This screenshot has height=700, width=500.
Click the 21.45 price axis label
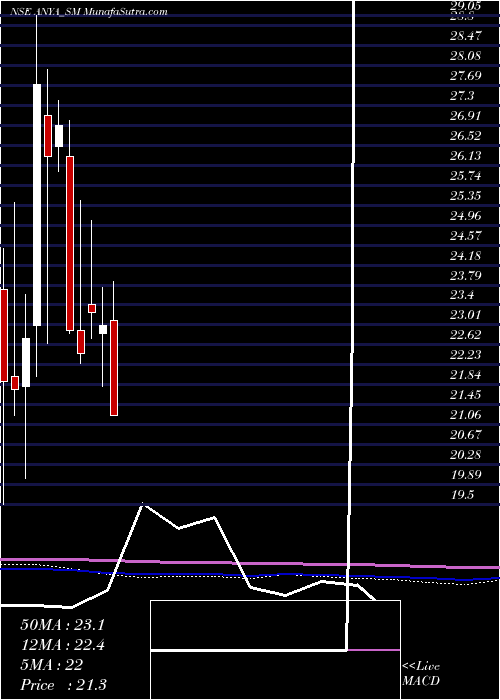tap(465, 395)
